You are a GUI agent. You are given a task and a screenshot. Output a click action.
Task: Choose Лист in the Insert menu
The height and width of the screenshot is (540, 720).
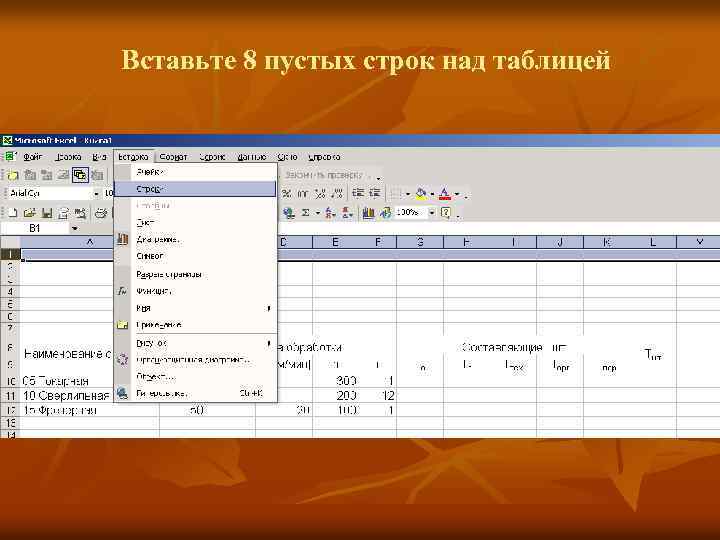195,223
